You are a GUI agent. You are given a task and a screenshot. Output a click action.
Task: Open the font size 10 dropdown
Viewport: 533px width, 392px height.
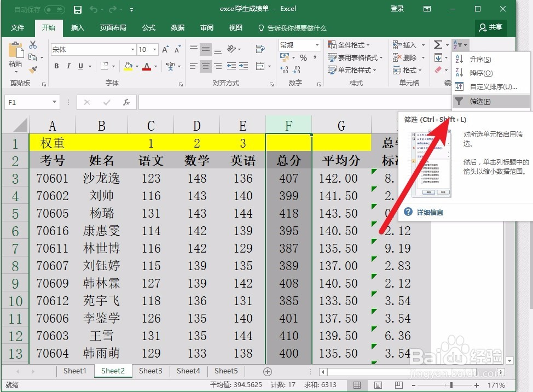[x=155, y=50]
